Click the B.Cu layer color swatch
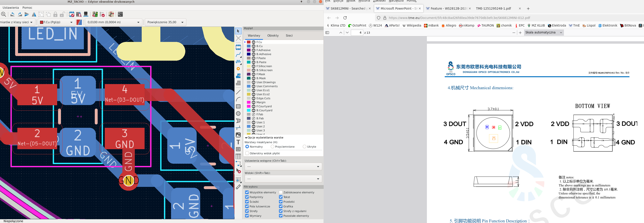Image resolution: width=644 pixels, height=223 pixels. tap(248, 46)
